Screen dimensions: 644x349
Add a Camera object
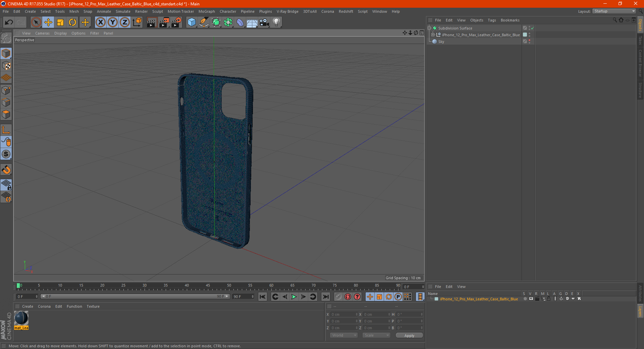(264, 22)
